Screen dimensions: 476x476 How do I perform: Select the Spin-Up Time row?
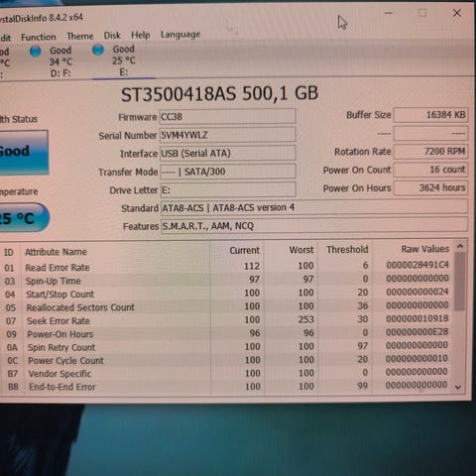click(227, 280)
